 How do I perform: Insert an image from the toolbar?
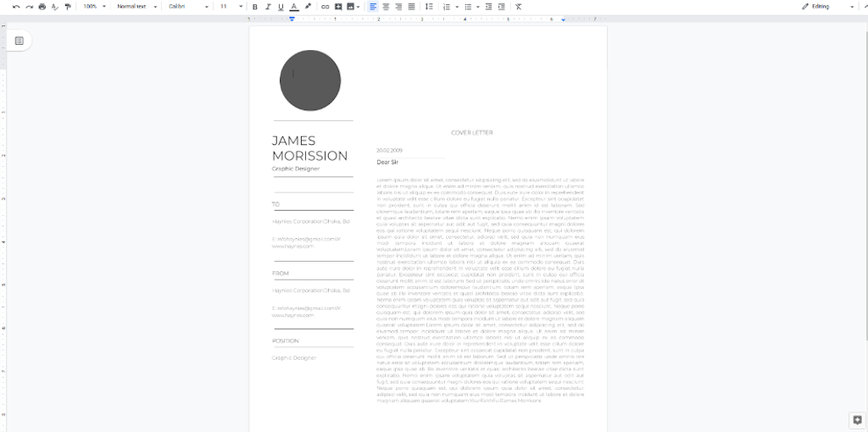click(350, 7)
